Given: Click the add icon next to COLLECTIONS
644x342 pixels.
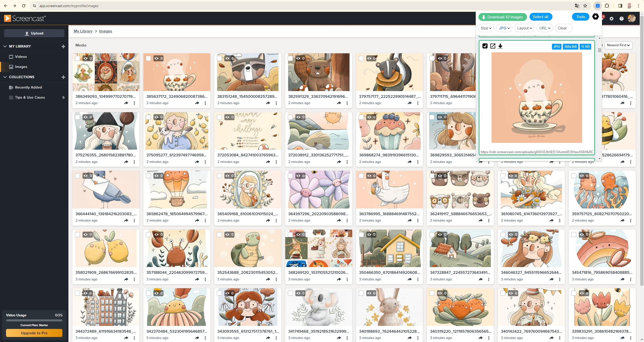Looking at the screenshot, I should (x=63, y=77).
